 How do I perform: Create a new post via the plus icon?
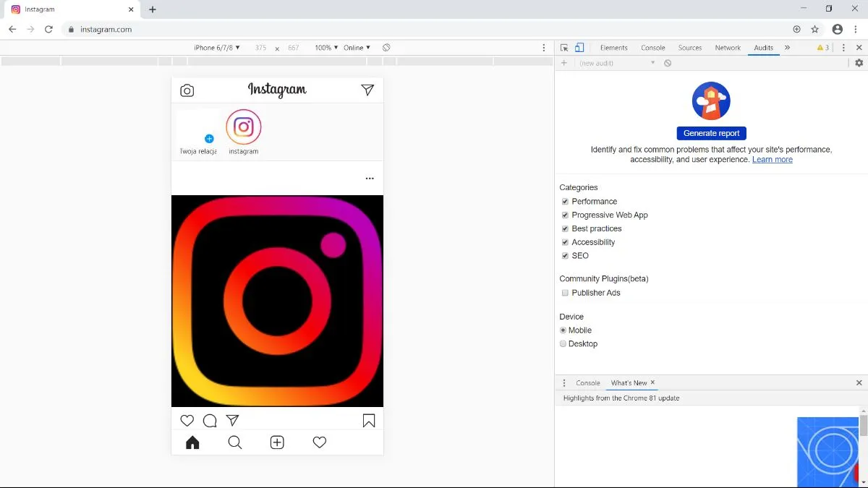(277, 442)
